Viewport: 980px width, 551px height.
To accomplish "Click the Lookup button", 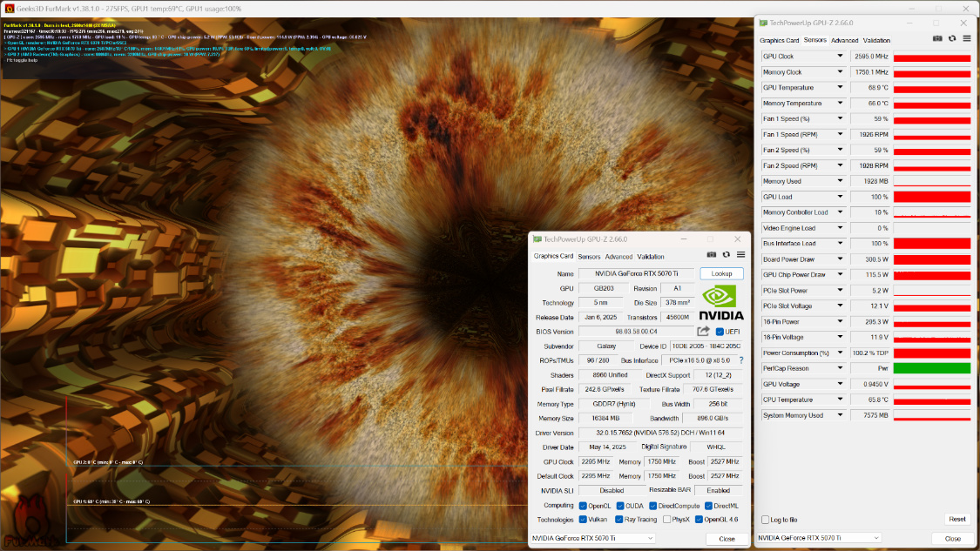I will (x=721, y=273).
